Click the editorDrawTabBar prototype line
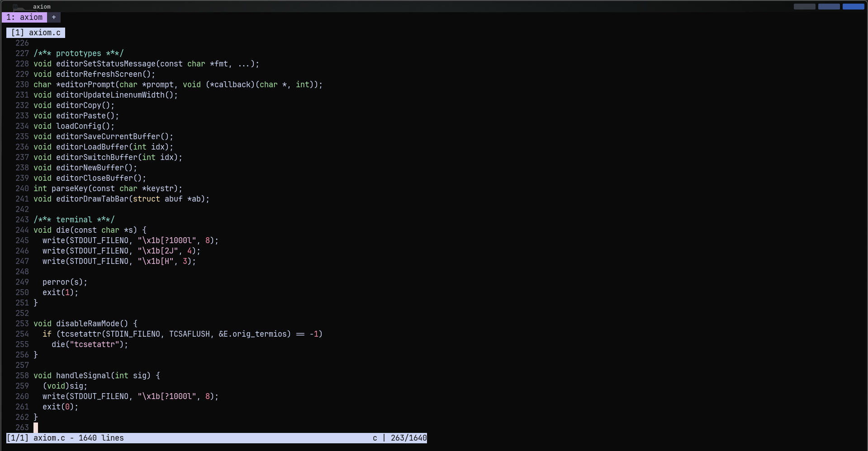This screenshot has height=451, width=868. click(x=121, y=199)
